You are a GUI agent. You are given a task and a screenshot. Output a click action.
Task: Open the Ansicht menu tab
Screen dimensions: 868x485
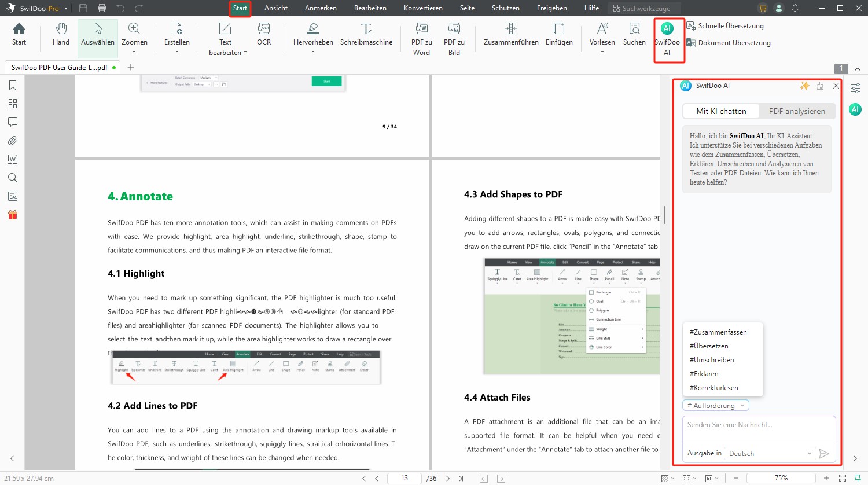276,8
